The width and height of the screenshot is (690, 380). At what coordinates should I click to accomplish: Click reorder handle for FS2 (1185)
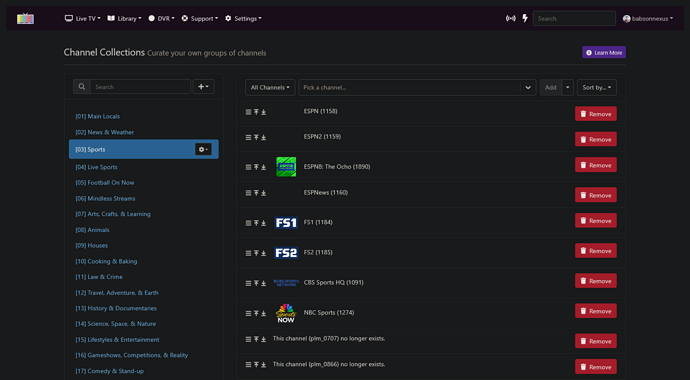point(248,253)
